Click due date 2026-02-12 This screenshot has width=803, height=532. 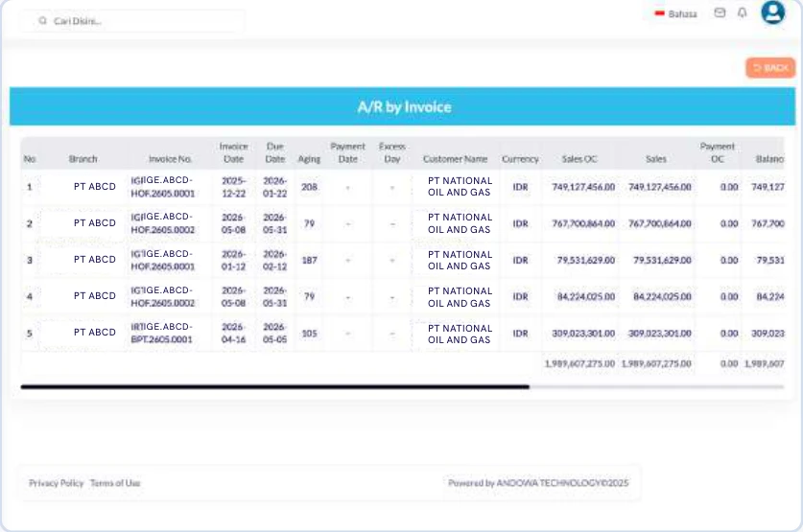point(275,261)
